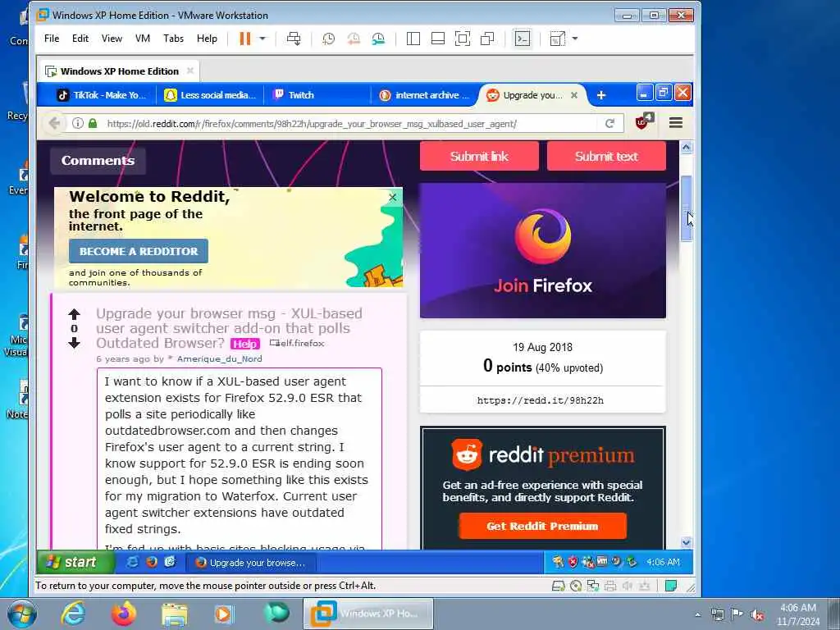This screenshot has width=840, height=630.
Task: Launch Firefox from XP quick launch
Action: (152, 562)
